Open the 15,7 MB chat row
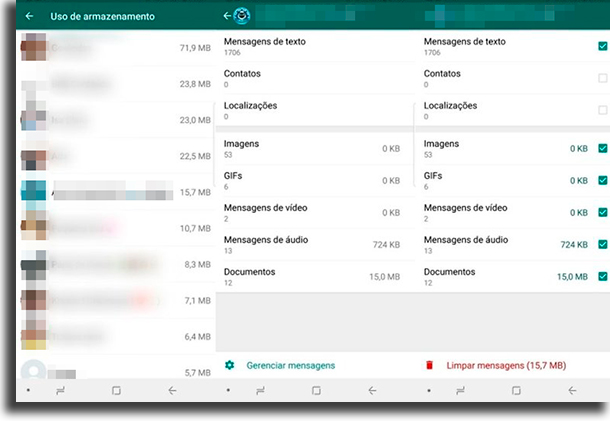This screenshot has width=610, height=421. pos(116,192)
